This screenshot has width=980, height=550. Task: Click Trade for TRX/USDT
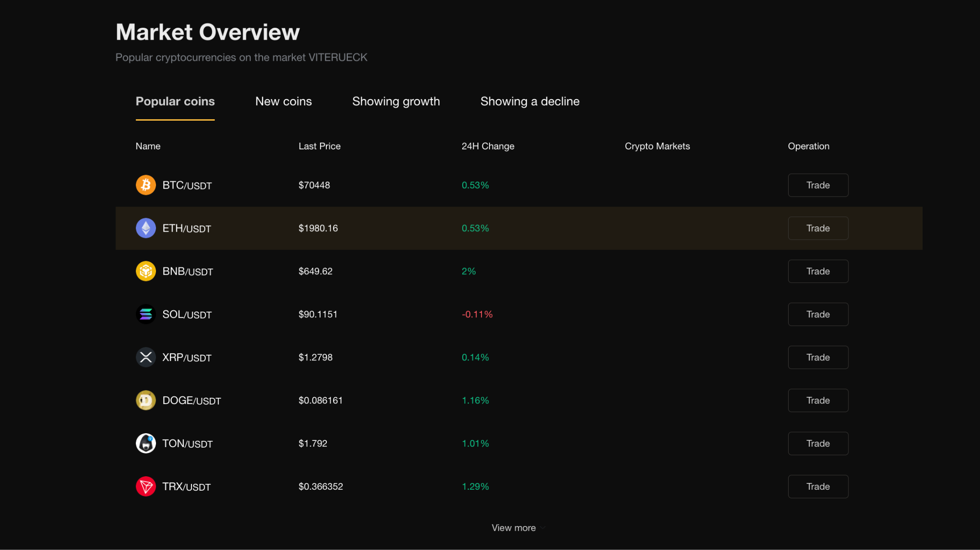point(818,487)
